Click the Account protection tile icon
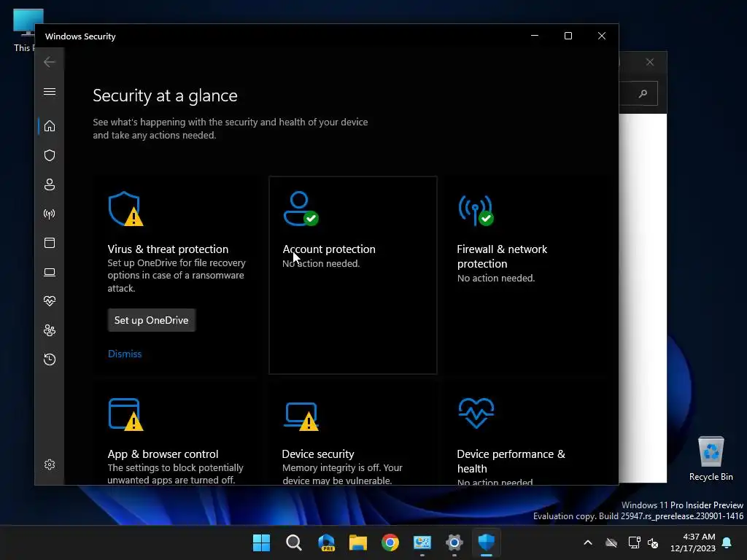 pyautogui.click(x=301, y=209)
